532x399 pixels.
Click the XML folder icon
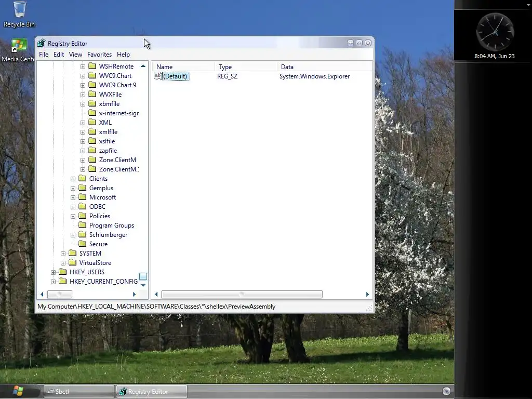pos(92,122)
